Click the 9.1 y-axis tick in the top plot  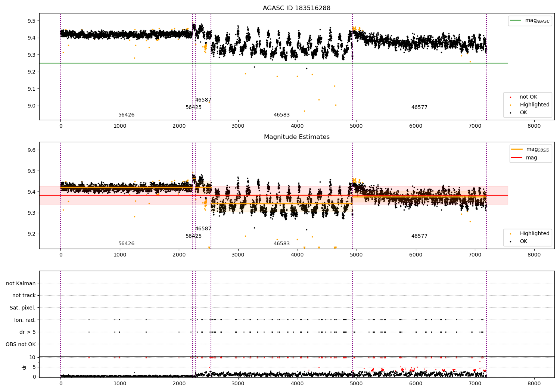click(x=31, y=89)
